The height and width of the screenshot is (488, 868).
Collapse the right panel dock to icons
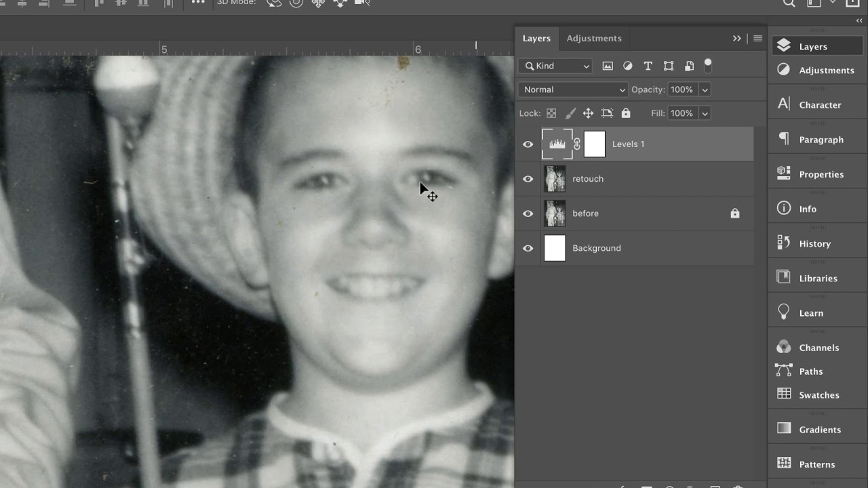click(859, 21)
